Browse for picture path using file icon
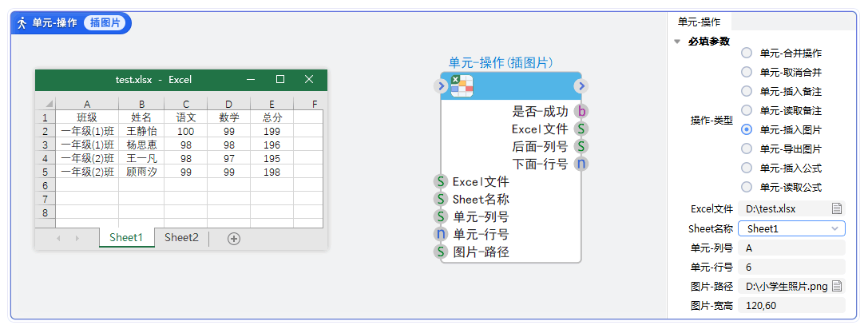868x329 pixels. coord(837,285)
